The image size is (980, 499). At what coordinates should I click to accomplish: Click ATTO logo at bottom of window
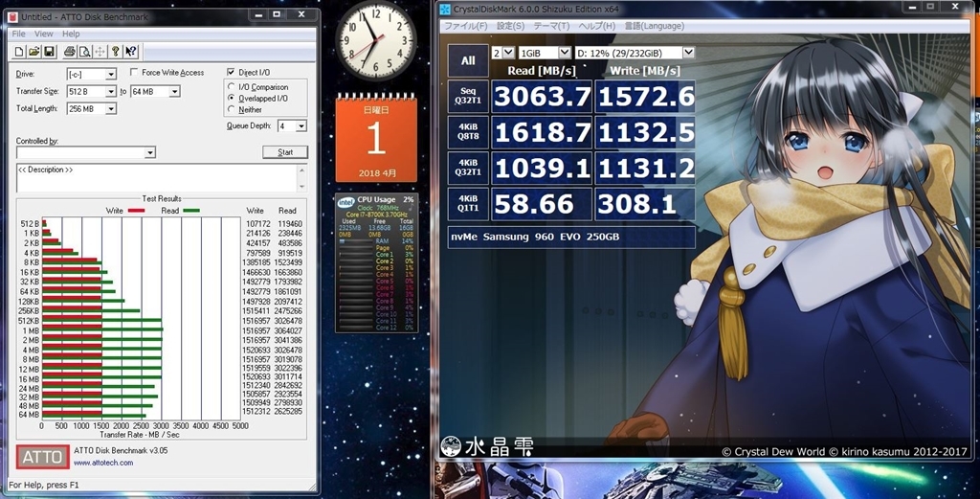point(42,457)
